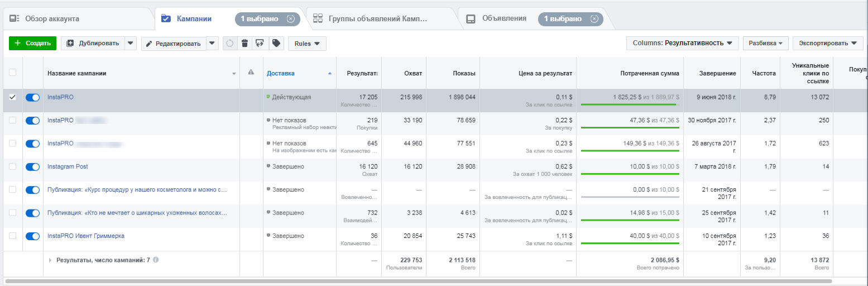Click the warning triangle column header icon
This screenshot has width=868, height=286.
pyautogui.click(x=251, y=73)
